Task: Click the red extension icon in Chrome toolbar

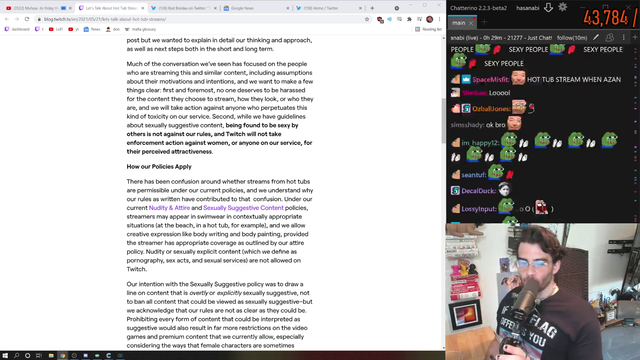Action: click(380, 20)
